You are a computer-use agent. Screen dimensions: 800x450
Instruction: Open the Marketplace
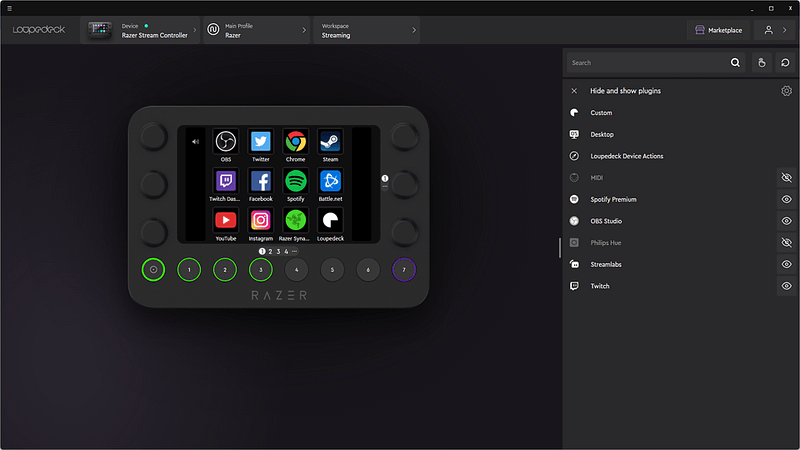pos(718,30)
